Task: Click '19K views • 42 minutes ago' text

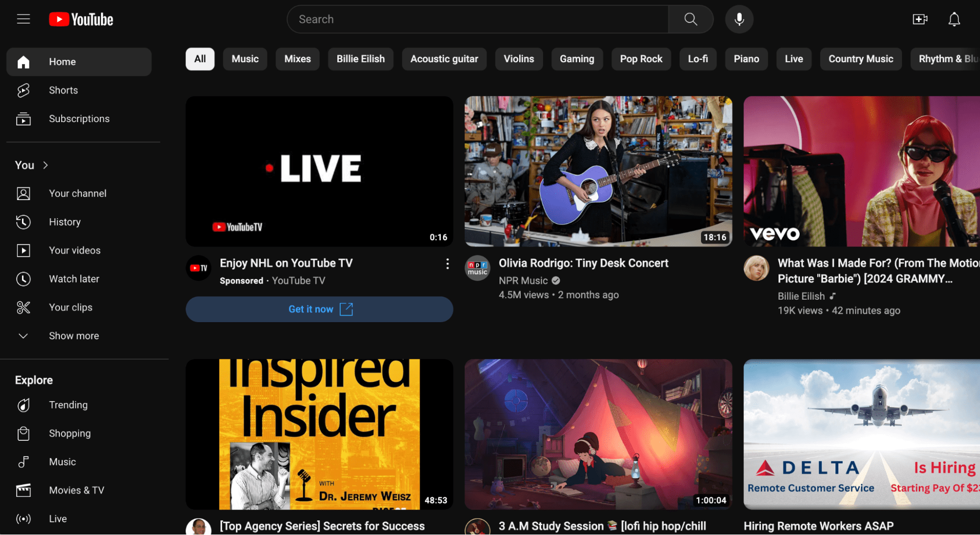Action: pyautogui.click(x=839, y=310)
